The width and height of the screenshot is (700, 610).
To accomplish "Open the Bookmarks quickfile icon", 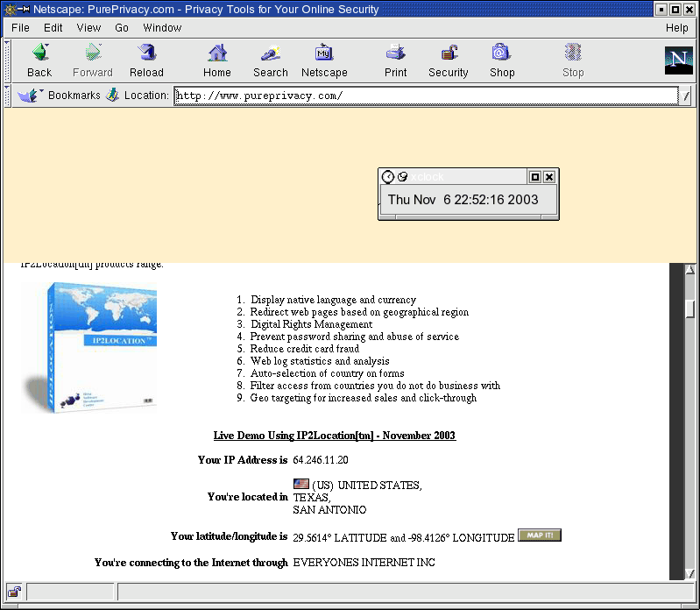I will (x=30, y=96).
